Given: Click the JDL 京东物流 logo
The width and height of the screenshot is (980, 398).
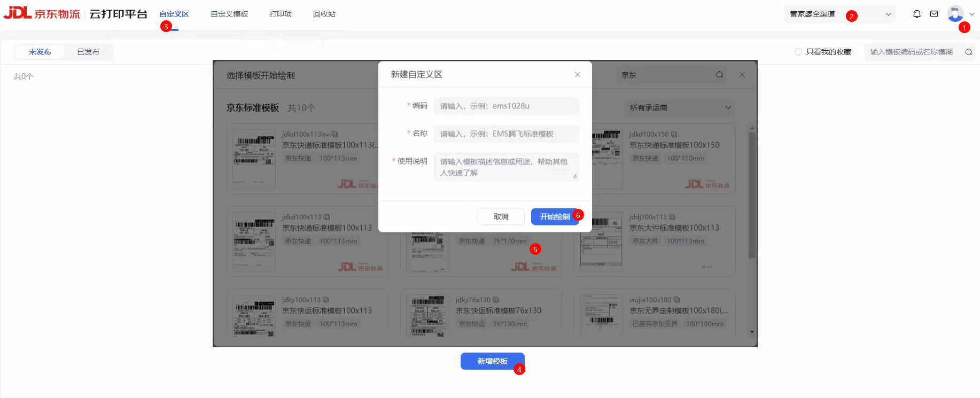Looking at the screenshot, I should (42, 13).
